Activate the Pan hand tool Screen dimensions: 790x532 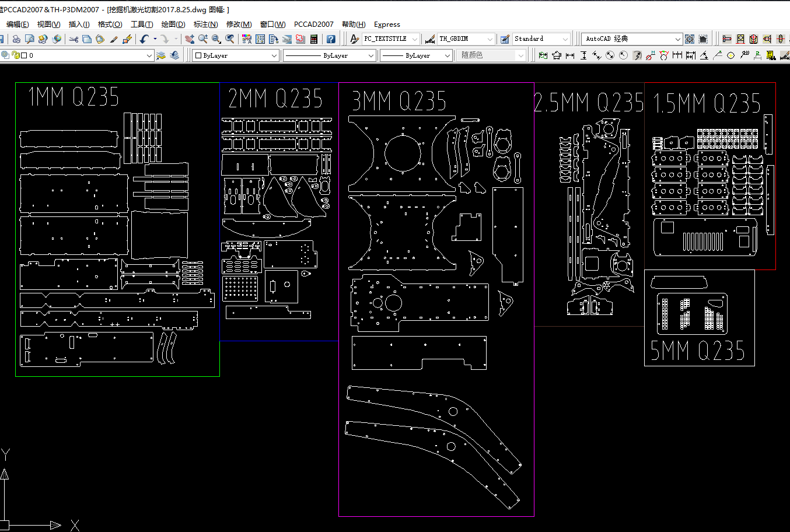pyautogui.click(x=190, y=39)
